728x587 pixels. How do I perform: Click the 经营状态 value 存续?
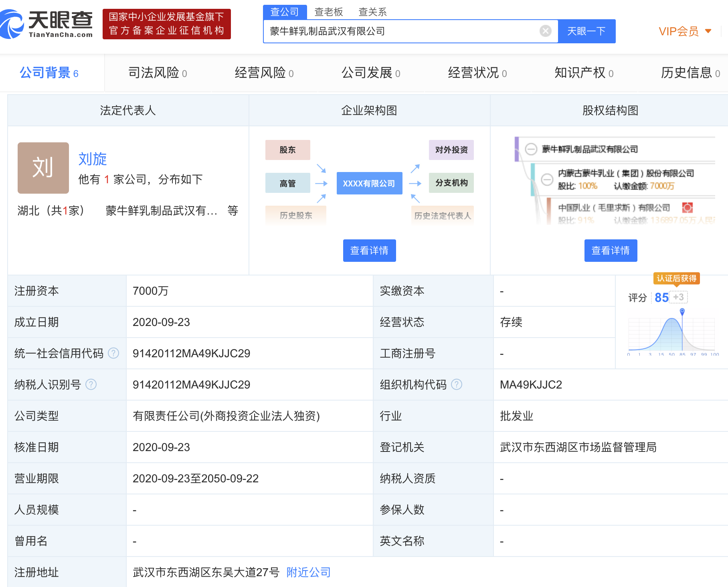pyautogui.click(x=511, y=322)
